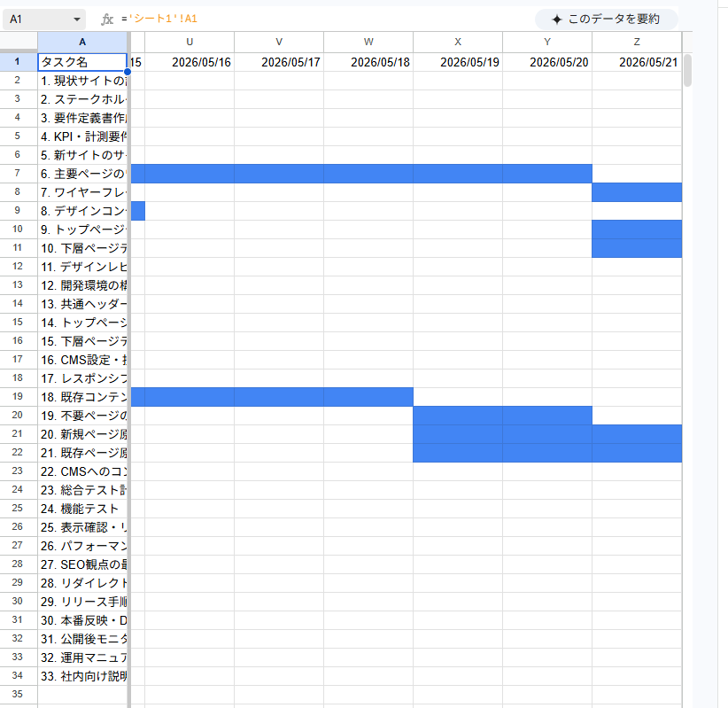Click task cell 4. KPI・計測要件
The height and width of the screenshot is (708, 728).
point(82,136)
